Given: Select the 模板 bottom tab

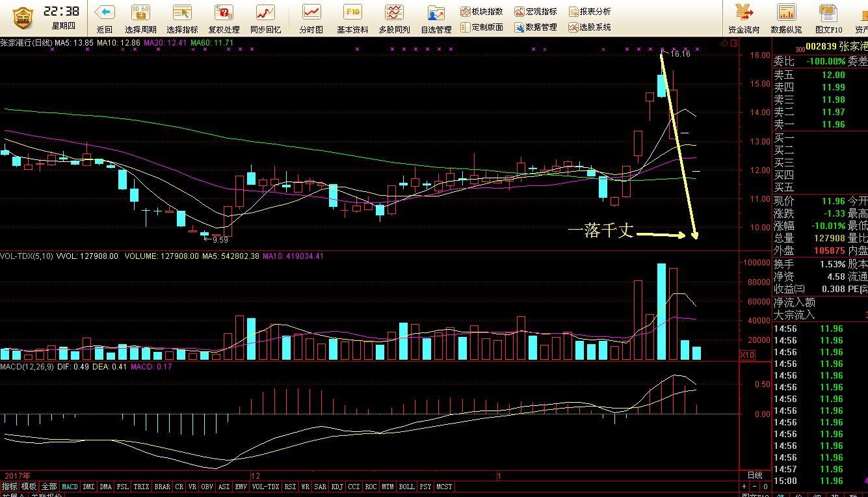Looking at the screenshot, I should 29,487.
